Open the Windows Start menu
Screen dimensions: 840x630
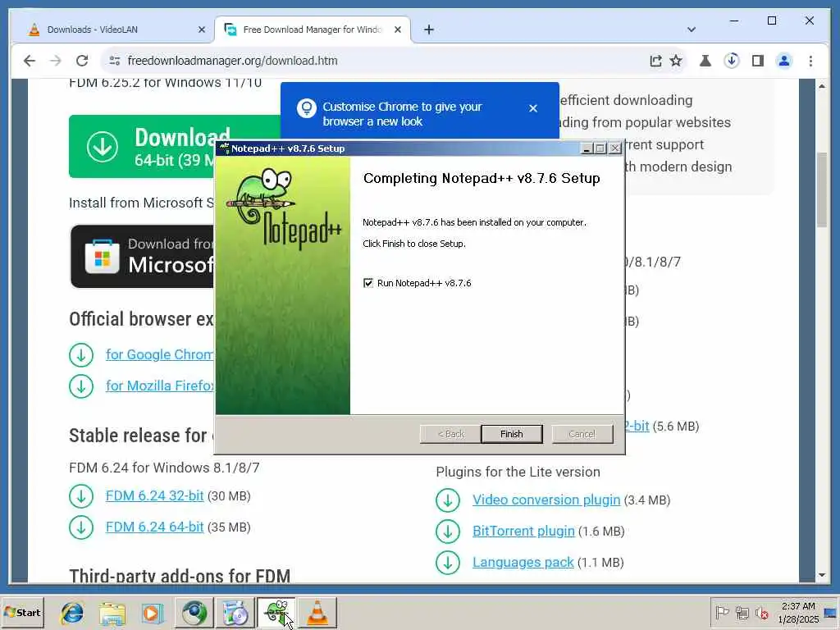coord(22,613)
